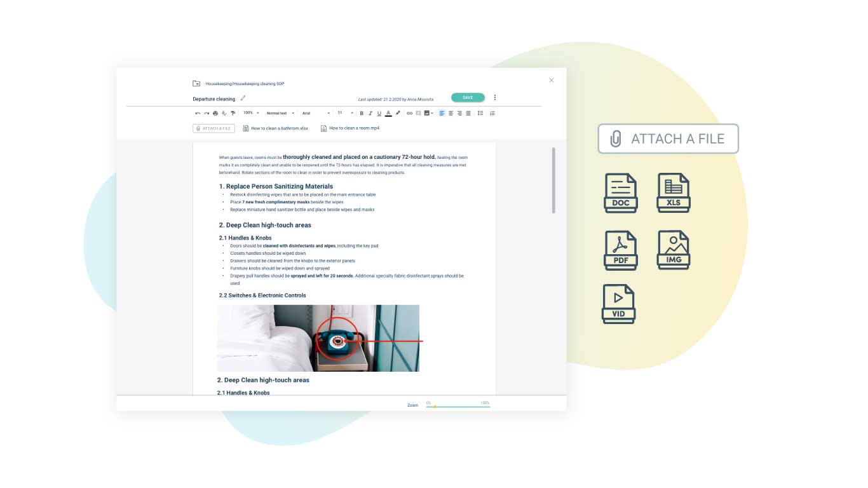Align text left
This screenshot has height=488, width=868.
pyautogui.click(x=442, y=113)
